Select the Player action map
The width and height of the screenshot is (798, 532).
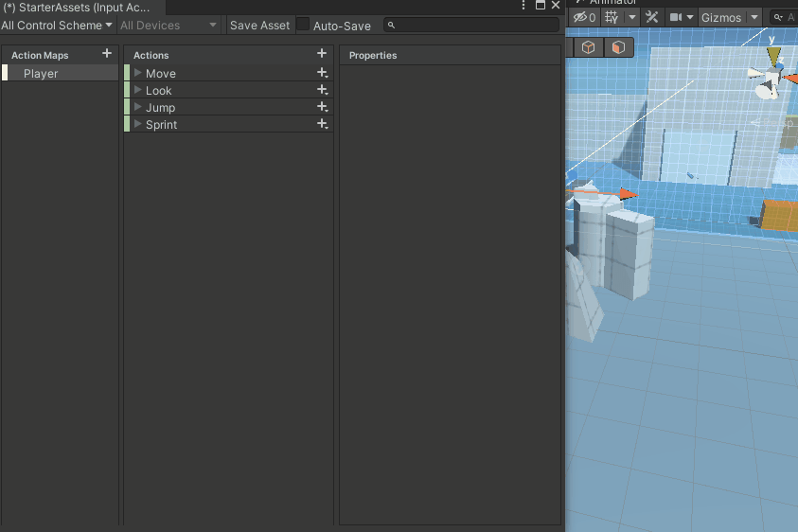tap(41, 73)
